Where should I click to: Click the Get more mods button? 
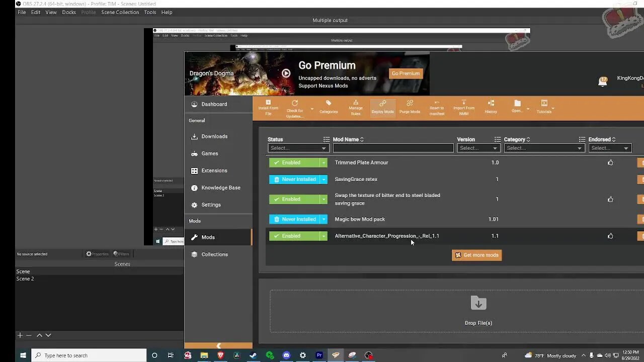(476, 255)
